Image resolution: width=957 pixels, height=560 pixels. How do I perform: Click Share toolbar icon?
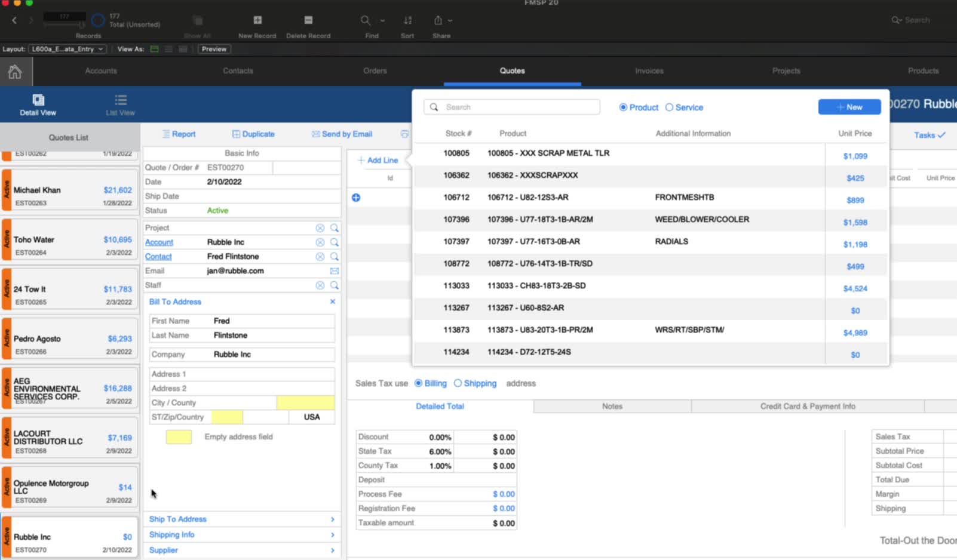pyautogui.click(x=438, y=20)
